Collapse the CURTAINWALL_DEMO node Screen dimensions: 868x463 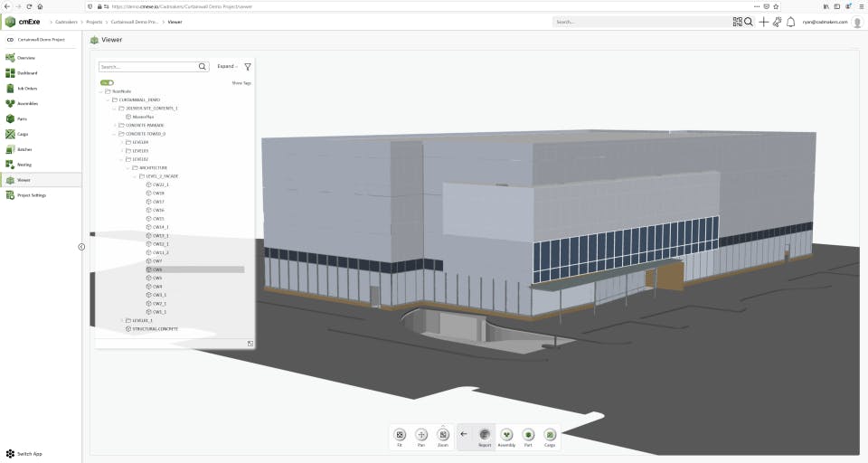(x=108, y=99)
